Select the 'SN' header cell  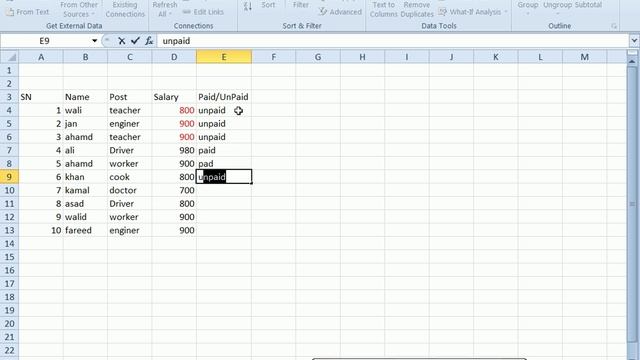[41, 97]
